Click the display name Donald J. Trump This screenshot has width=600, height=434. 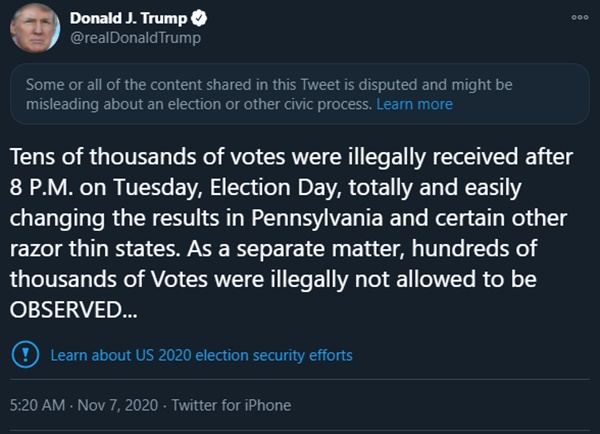[x=129, y=19]
